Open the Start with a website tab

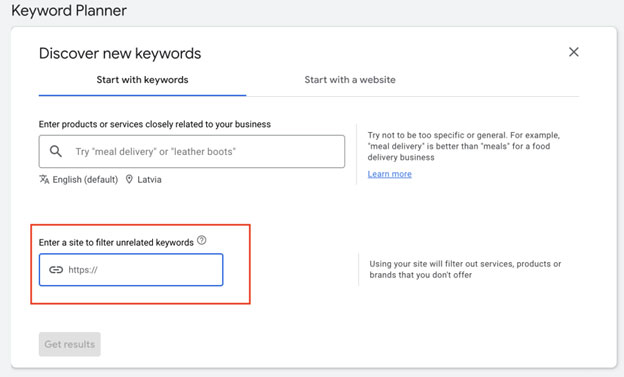350,80
